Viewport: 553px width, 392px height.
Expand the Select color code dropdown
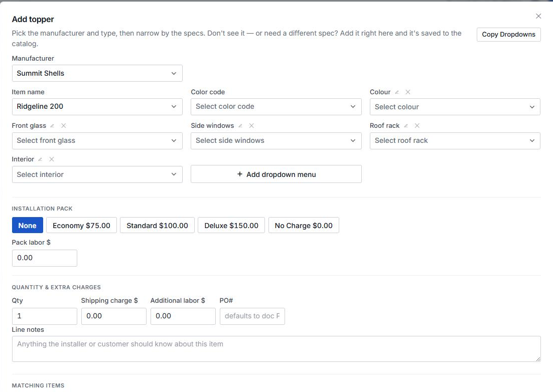276,107
